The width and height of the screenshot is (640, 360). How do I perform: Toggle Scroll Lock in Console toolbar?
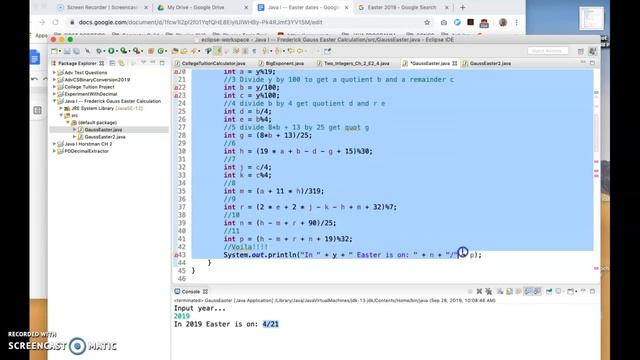click(x=509, y=291)
